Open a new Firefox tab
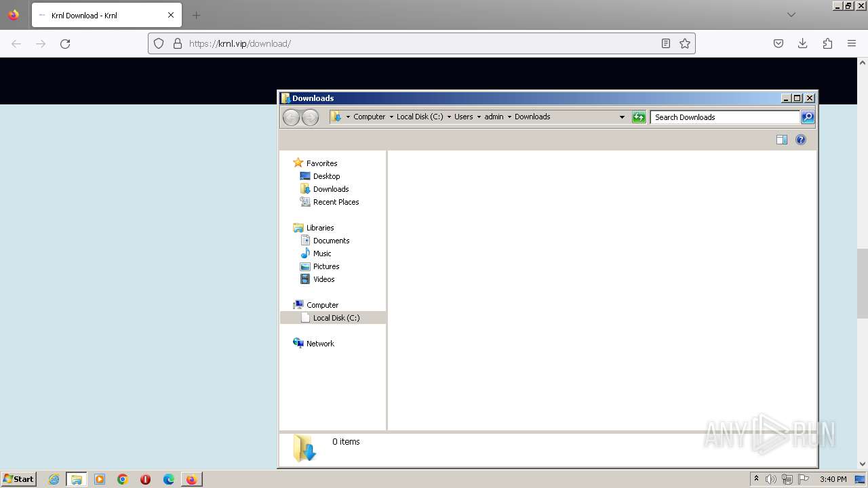The width and height of the screenshot is (868, 488). coord(196,15)
